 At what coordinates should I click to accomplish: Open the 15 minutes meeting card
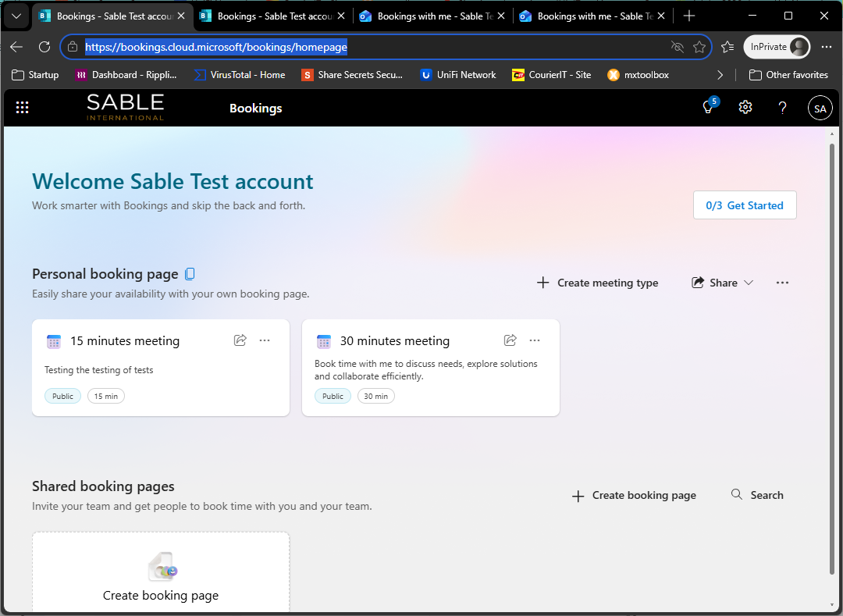tap(161, 368)
